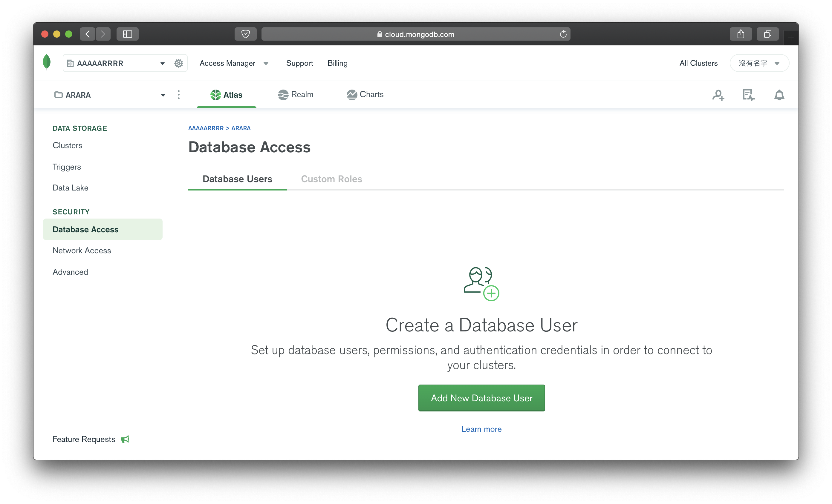Select Network Access in sidebar
Viewport: 832px width, 504px height.
82,250
